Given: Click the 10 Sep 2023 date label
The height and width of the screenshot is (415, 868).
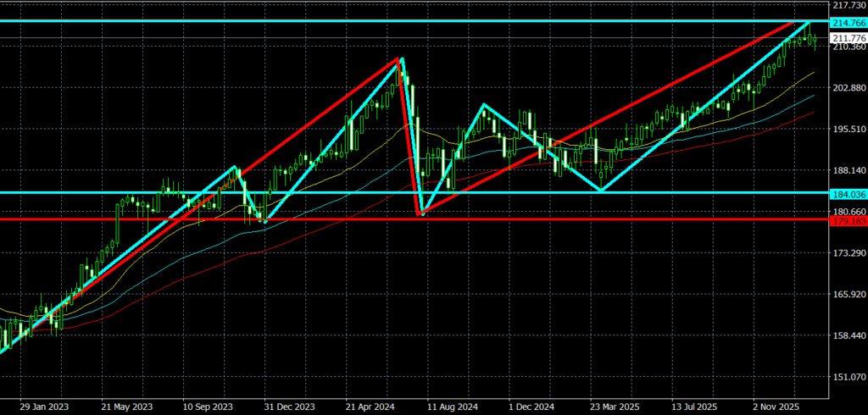Looking at the screenshot, I should click(x=207, y=406).
